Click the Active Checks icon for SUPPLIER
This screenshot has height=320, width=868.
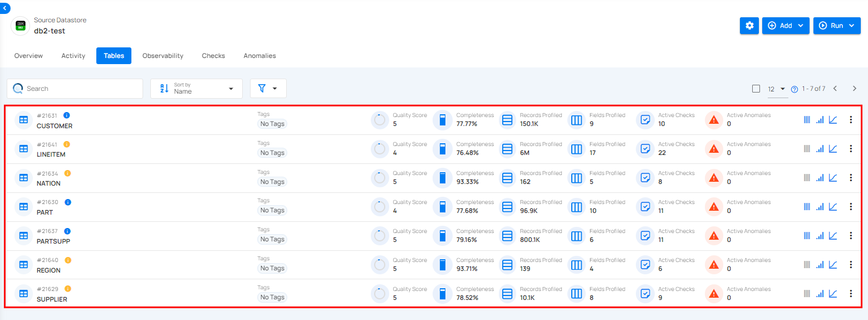point(645,293)
